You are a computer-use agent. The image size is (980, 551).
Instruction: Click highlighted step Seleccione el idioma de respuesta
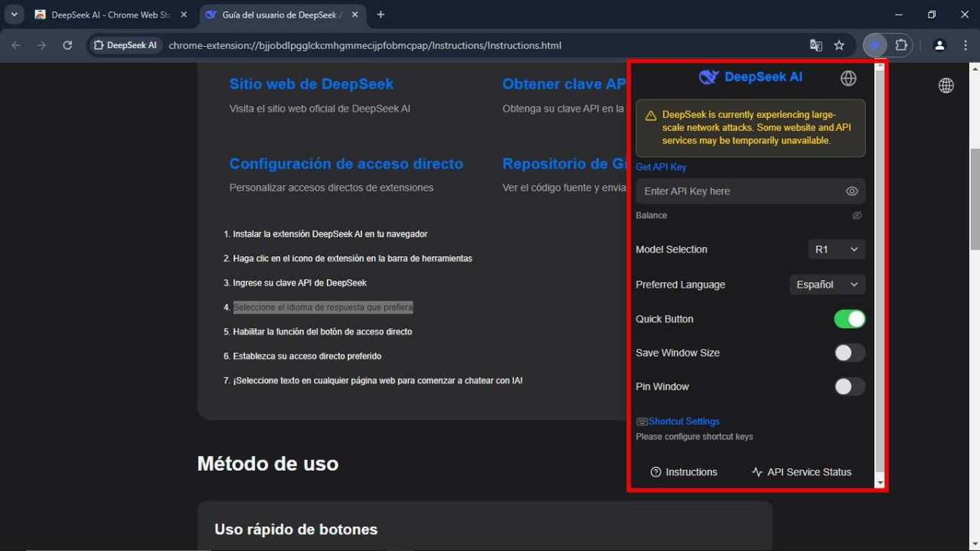323,307
